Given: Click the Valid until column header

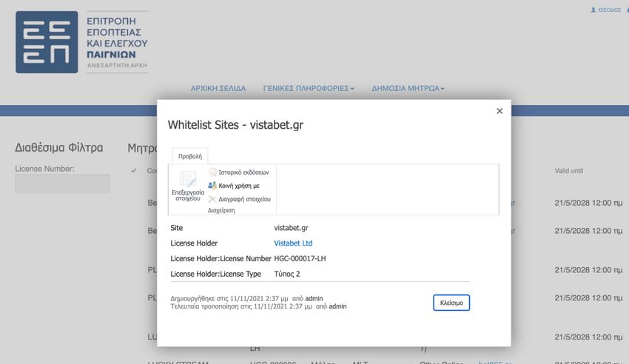Looking at the screenshot, I should click(568, 171).
